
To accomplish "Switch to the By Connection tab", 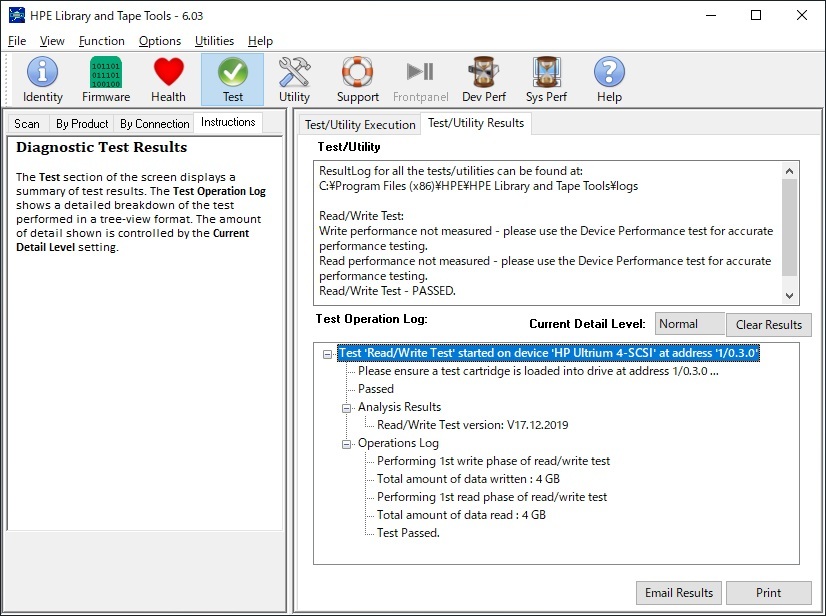I will click(154, 124).
